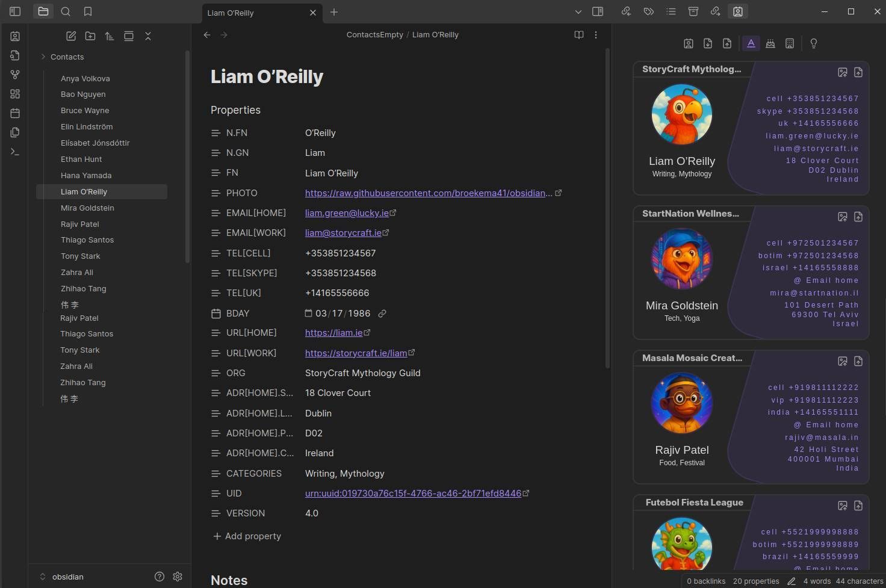Viewport: 886px width, 588px height.
Task: Select Mira Goldstein in the file list
Action: coord(87,208)
